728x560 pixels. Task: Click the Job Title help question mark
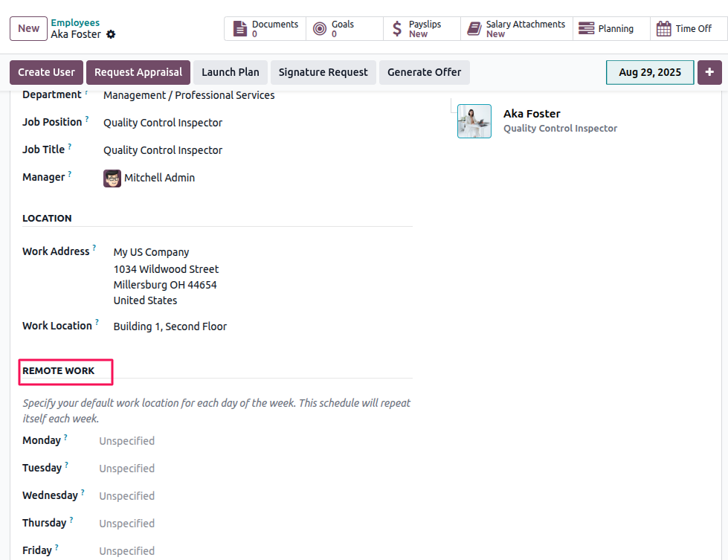pyautogui.click(x=70, y=147)
